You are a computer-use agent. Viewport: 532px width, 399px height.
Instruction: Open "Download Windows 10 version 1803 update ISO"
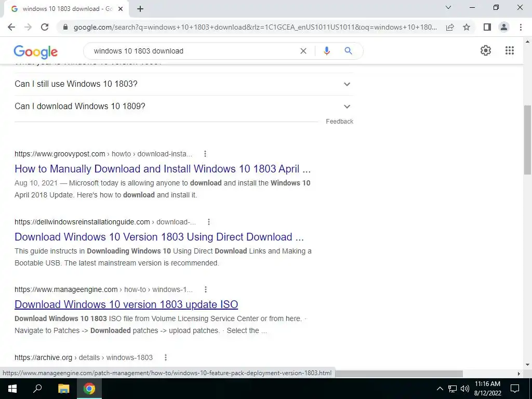[x=126, y=304]
